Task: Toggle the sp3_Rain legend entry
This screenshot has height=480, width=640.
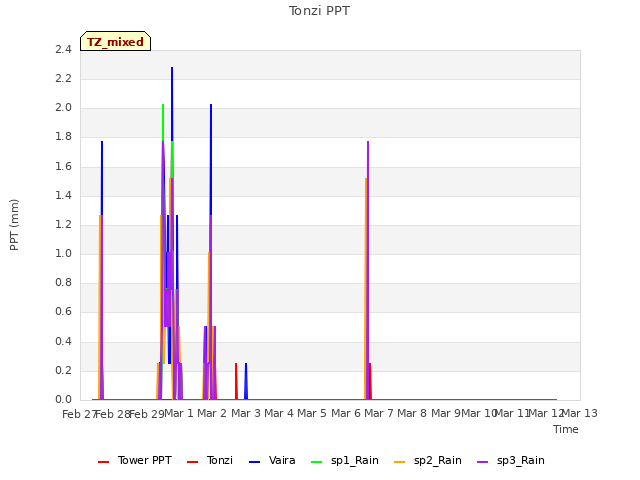Action: [x=510, y=460]
